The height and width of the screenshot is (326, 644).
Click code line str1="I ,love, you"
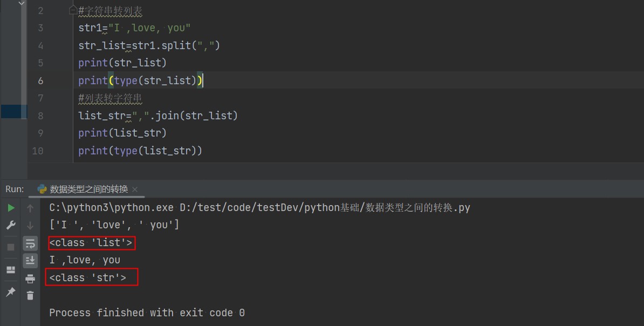[x=134, y=28]
